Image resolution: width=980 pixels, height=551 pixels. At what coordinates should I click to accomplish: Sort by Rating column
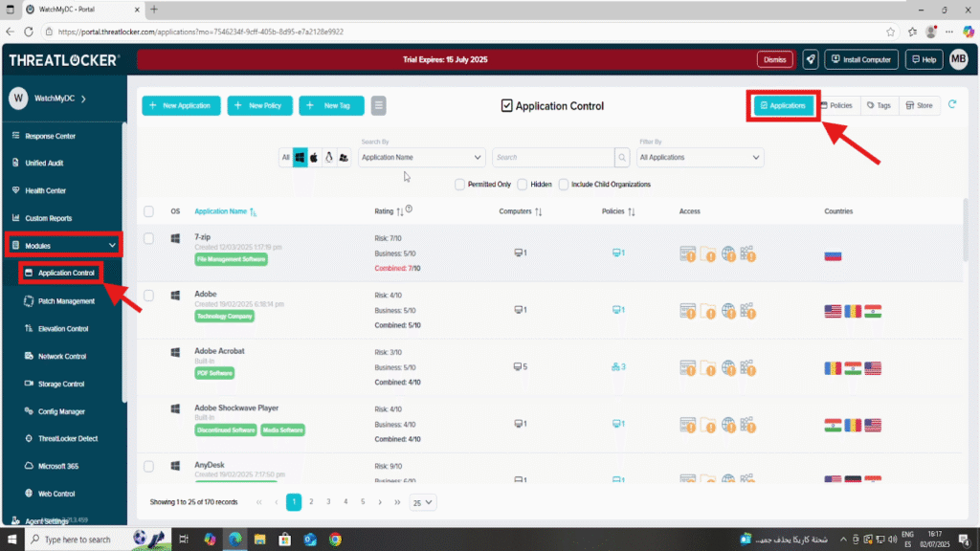(x=389, y=211)
